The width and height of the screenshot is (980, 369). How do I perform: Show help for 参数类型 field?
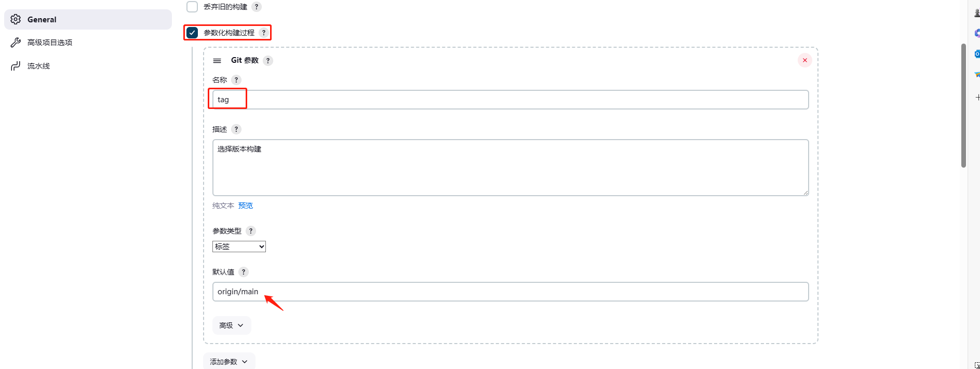tap(251, 231)
